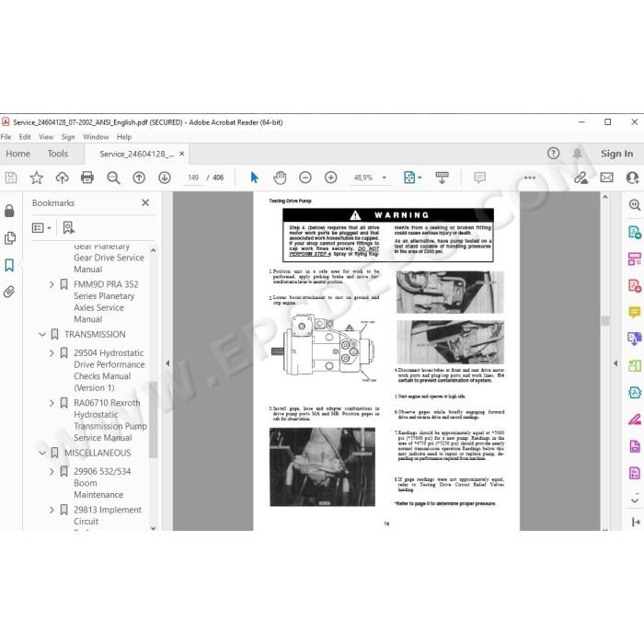Open the Window menu
Image resolution: width=644 pixels, height=644 pixels.
pos(96,137)
